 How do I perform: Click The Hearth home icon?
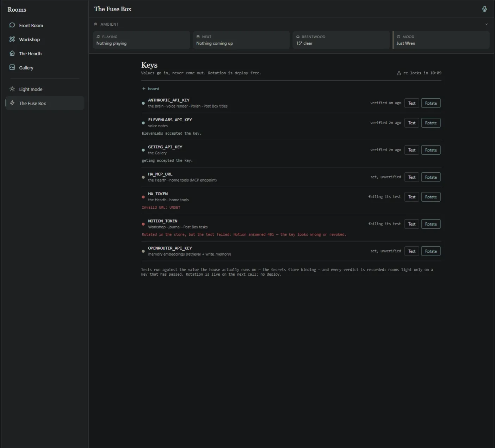tap(12, 53)
